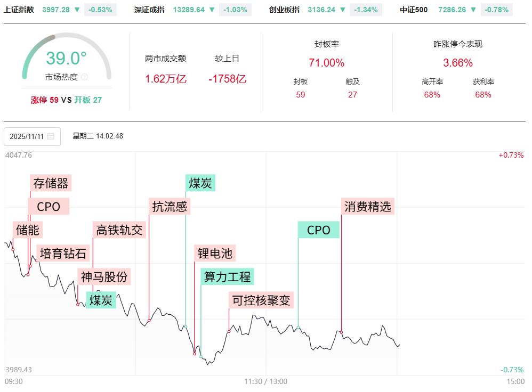
Task: Click the 消费精选 event label
Action: click(x=367, y=207)
